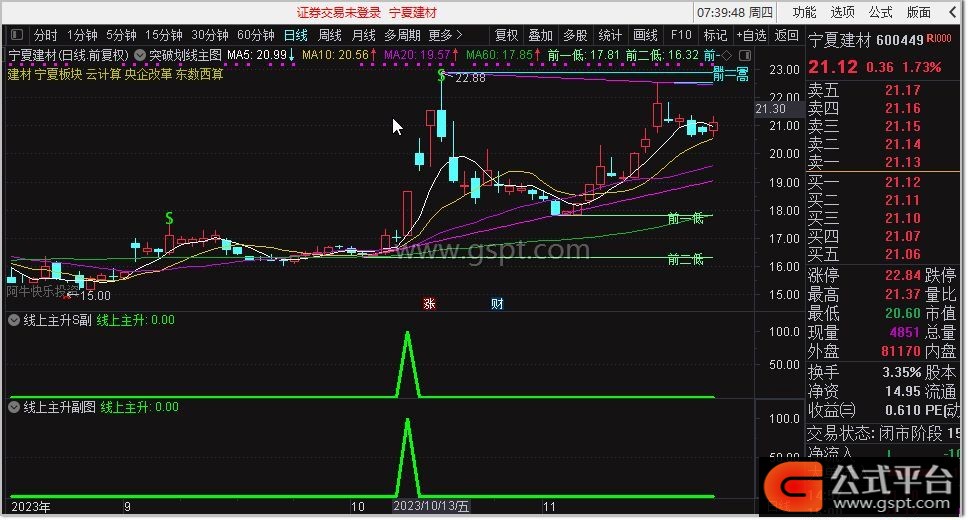
Task: Click the 宁夏建材(日线.前复权) chart title
Action: coord(69,55)
